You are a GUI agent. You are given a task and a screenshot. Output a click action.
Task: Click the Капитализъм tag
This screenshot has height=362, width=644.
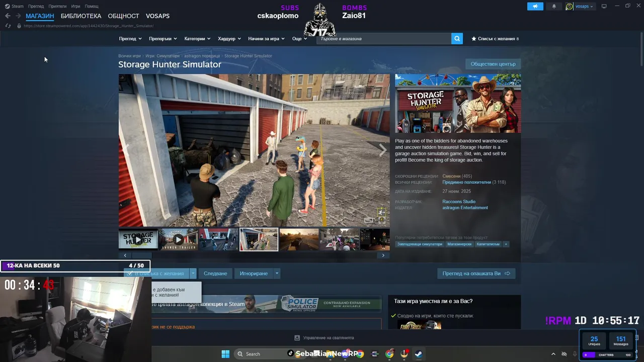[488, 244]
